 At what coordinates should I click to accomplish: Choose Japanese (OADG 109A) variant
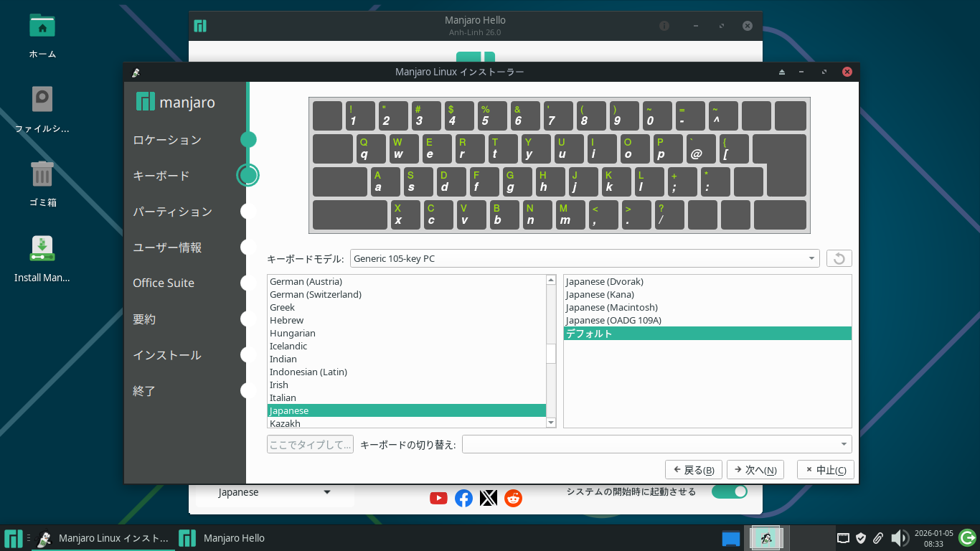(707, 320)
